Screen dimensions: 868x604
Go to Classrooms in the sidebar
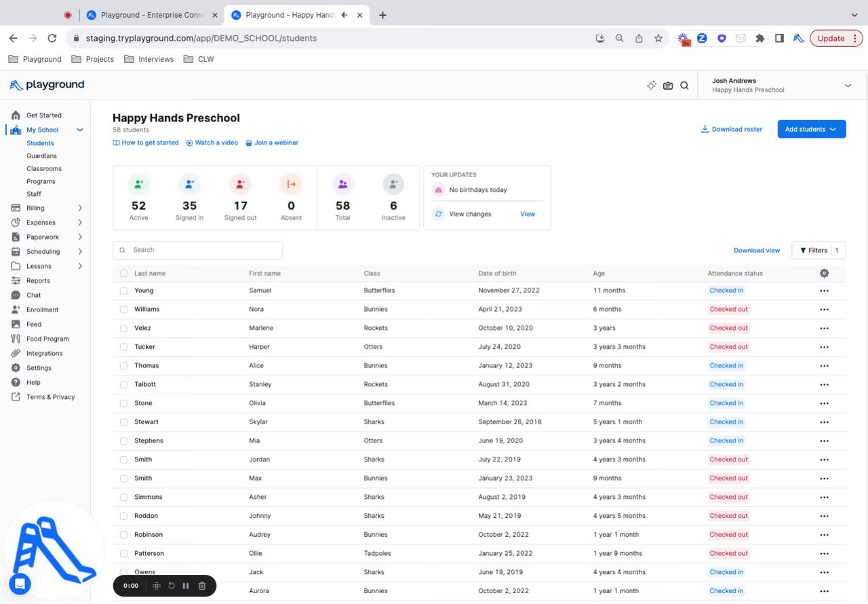click(x=44, y=169)
